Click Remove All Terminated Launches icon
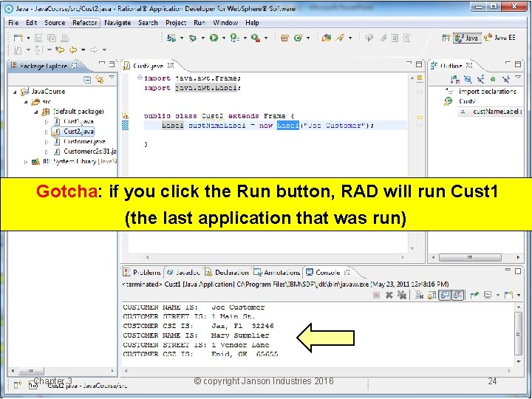Viewport: 532px width, 399px height. [x=402, y=295]
